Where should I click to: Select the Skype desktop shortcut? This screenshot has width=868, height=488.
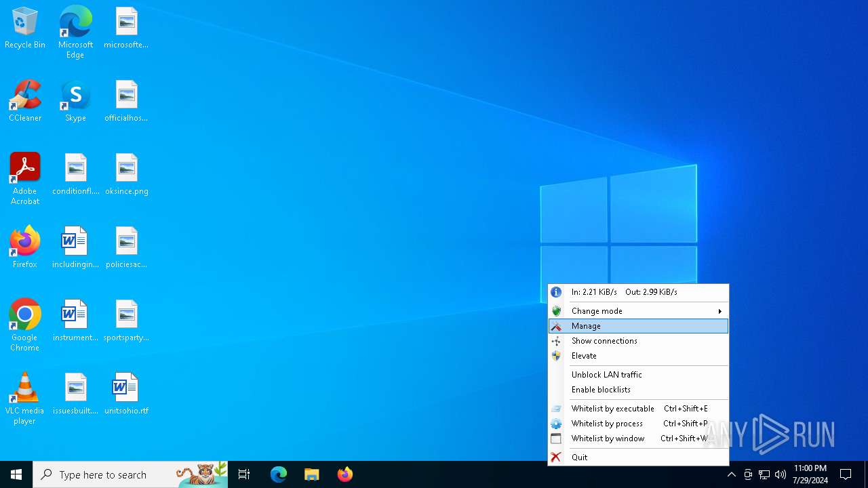75,102
